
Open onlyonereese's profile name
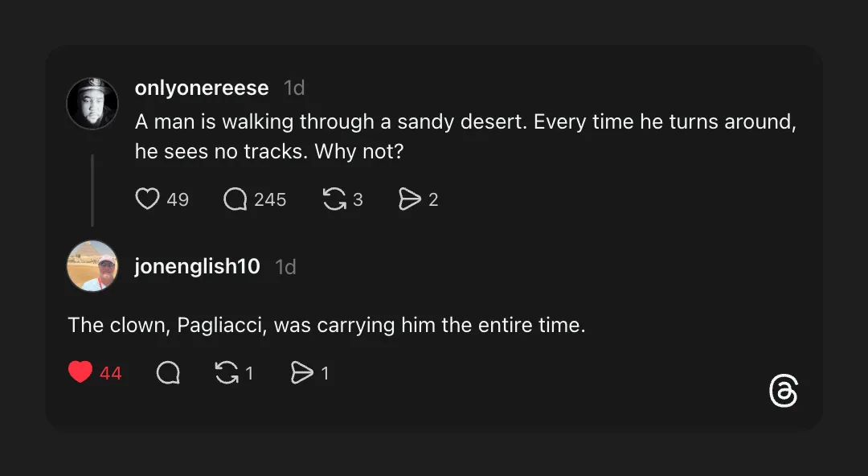pyautogui.click(x=202, y=88)
